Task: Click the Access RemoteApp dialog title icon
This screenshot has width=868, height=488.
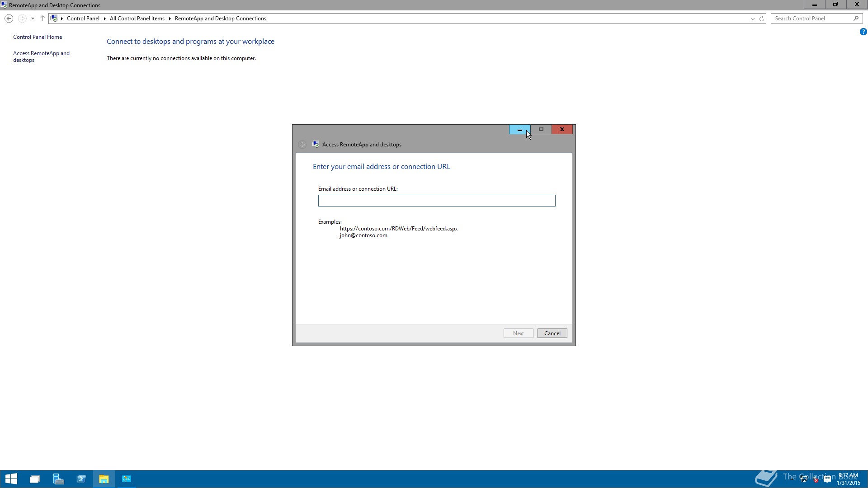Action: click(316, 145)
